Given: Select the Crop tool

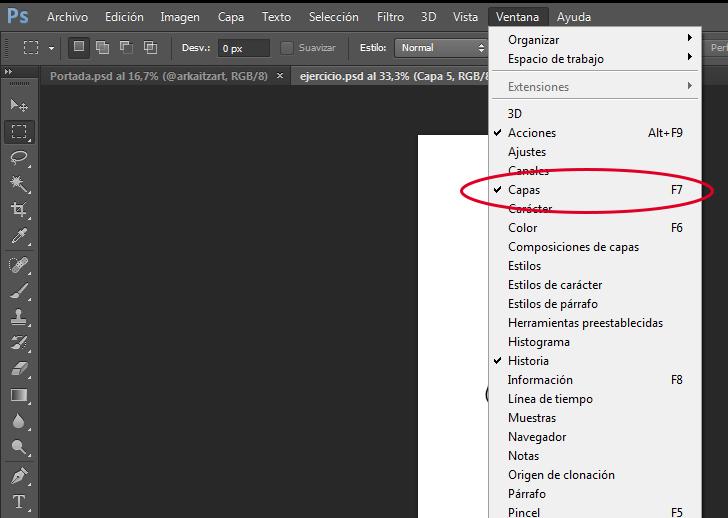Looking at the screenshot, I should pyautogui.click(x=19, y=210).
